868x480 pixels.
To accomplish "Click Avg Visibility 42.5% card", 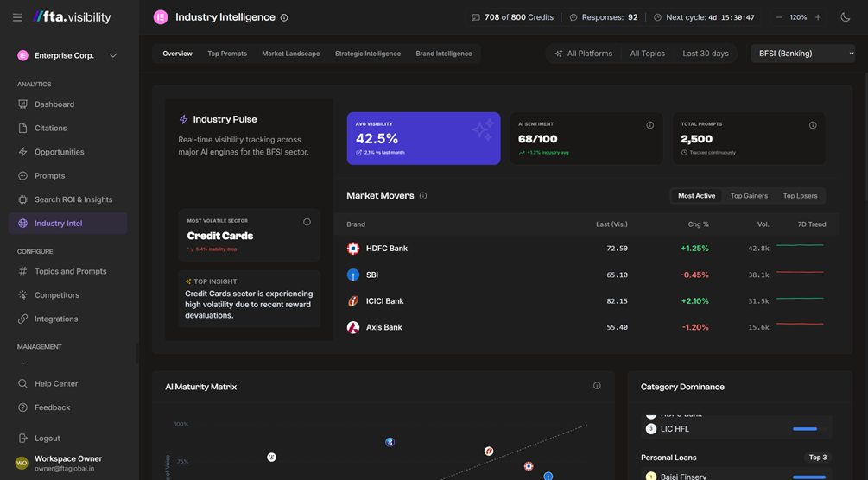I will tap(423, 138).
